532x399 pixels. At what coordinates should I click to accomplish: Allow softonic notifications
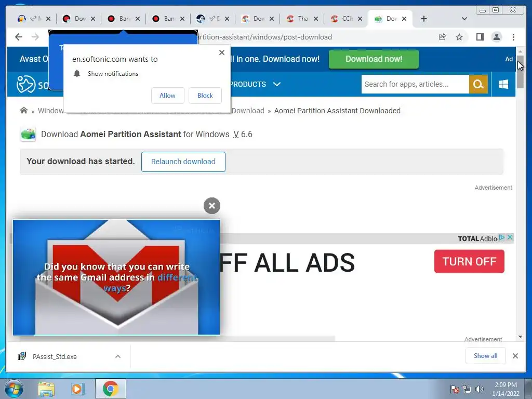tap(168, 96)
